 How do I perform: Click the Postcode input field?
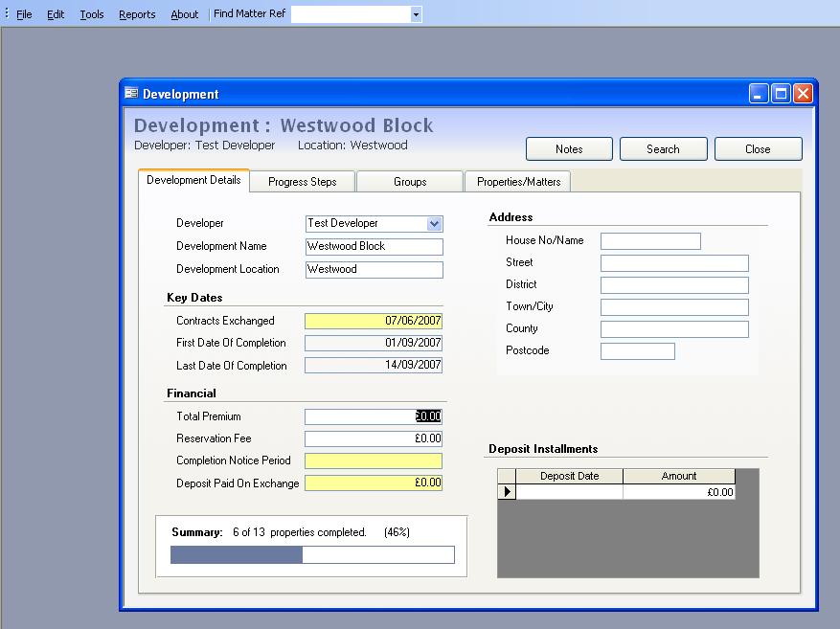click(637, 350)
